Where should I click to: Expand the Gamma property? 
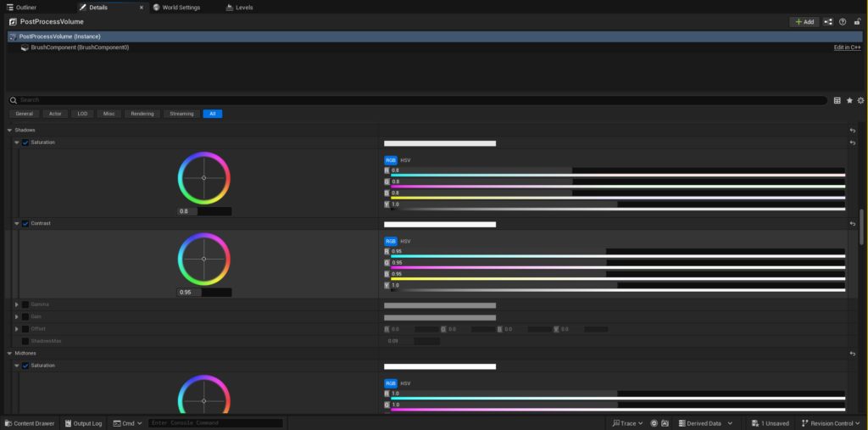pos(17,304)
